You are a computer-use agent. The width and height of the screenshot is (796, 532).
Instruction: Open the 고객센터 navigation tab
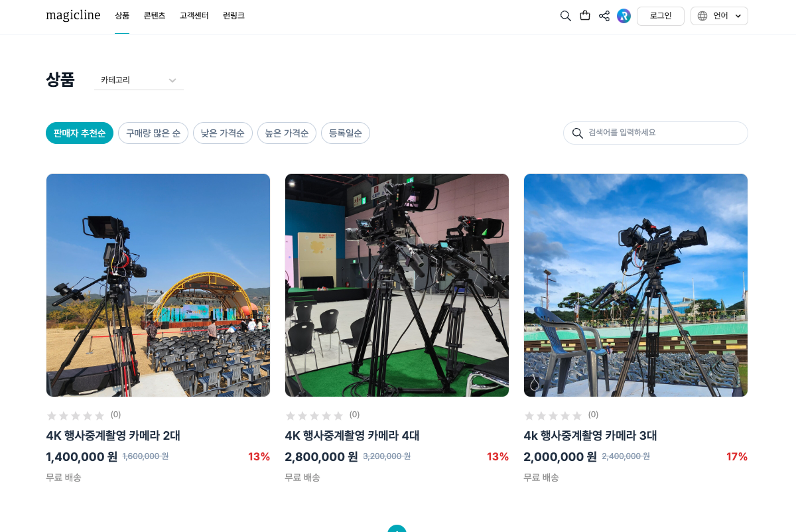click(194, 16)
